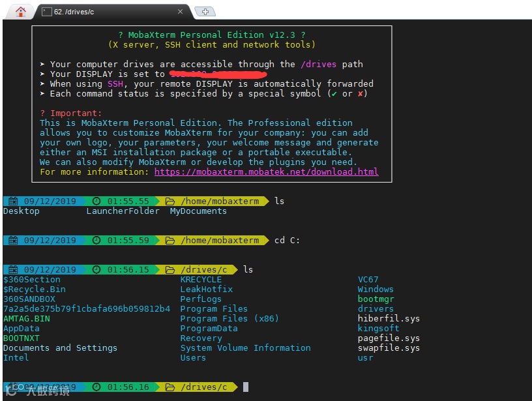Click the folder icon on the 01:56.15 prompt
The width and height of the screenshot is (532, 401).
tap(170, 270)
